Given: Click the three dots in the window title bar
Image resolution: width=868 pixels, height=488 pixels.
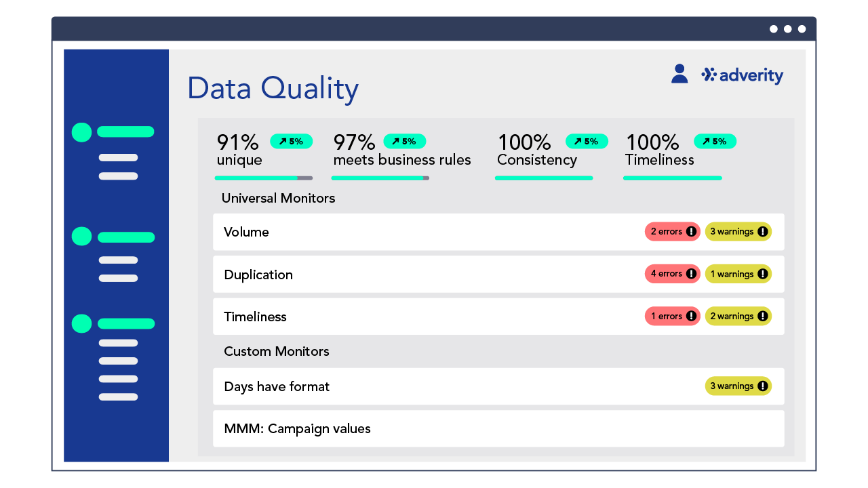Looking at the screenshot, I should click(787, 29).
